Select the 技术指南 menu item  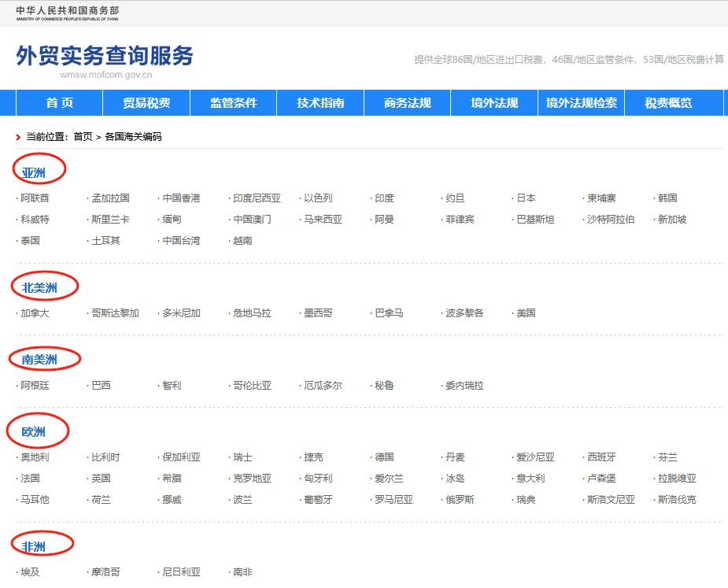click(x=320, y=102)
